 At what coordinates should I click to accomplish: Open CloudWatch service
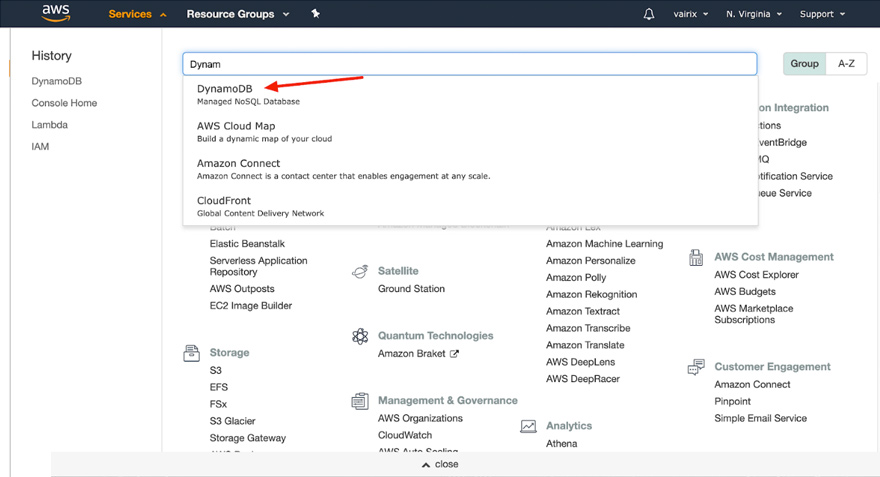pos(405,435)
